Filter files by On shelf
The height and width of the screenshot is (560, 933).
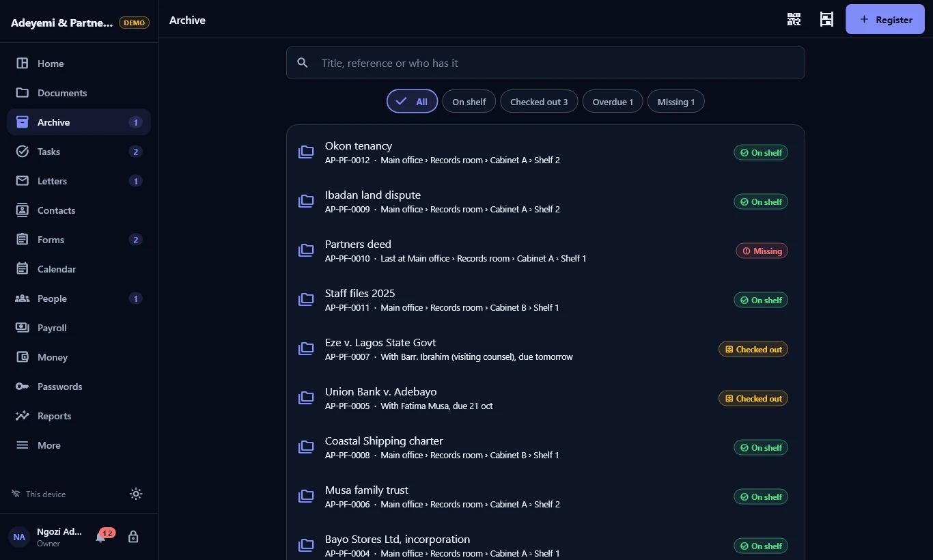[x=469, y=102]
